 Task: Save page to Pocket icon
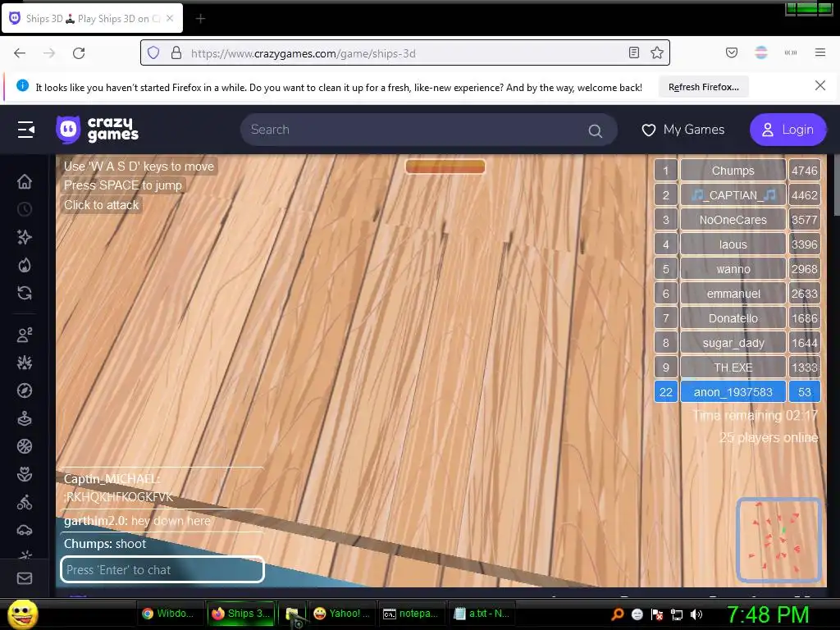732,52
